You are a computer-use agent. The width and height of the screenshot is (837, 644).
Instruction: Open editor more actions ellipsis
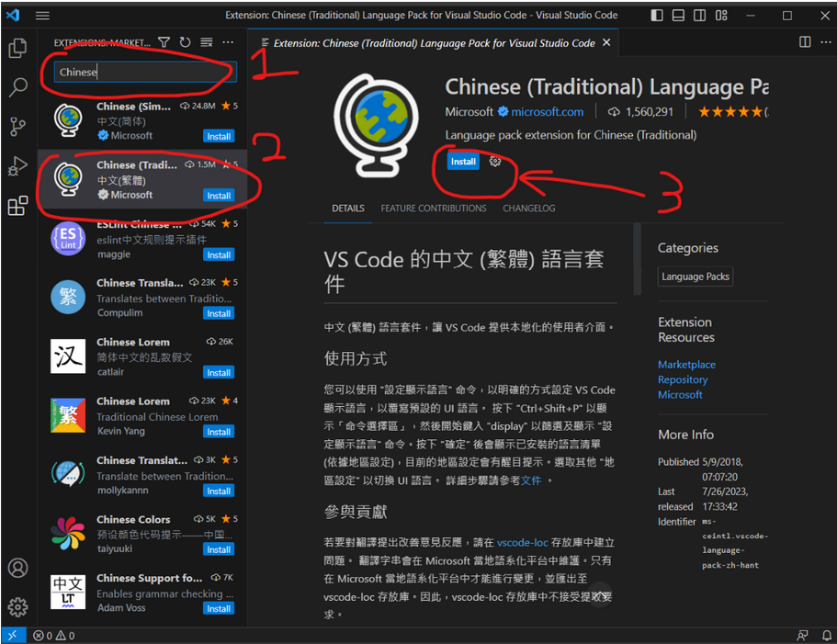(x=825, y=42)
